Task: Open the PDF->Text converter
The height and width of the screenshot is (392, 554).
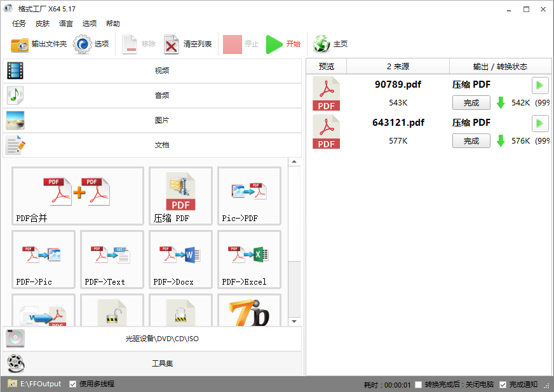Action: coord(112,259)
